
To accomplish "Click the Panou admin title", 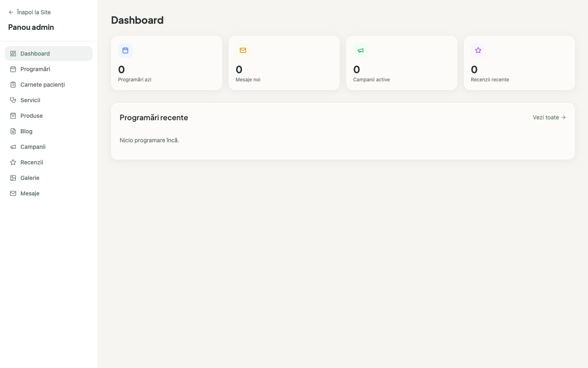I will pos(31,27).
